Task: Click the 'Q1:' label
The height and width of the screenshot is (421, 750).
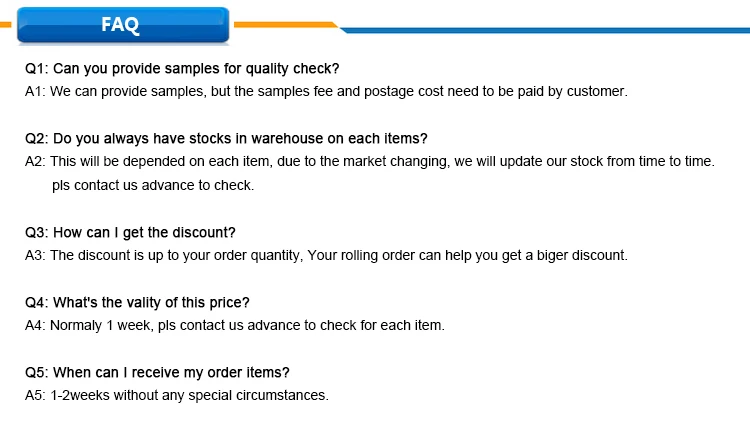Action: (x=36, y=69)
